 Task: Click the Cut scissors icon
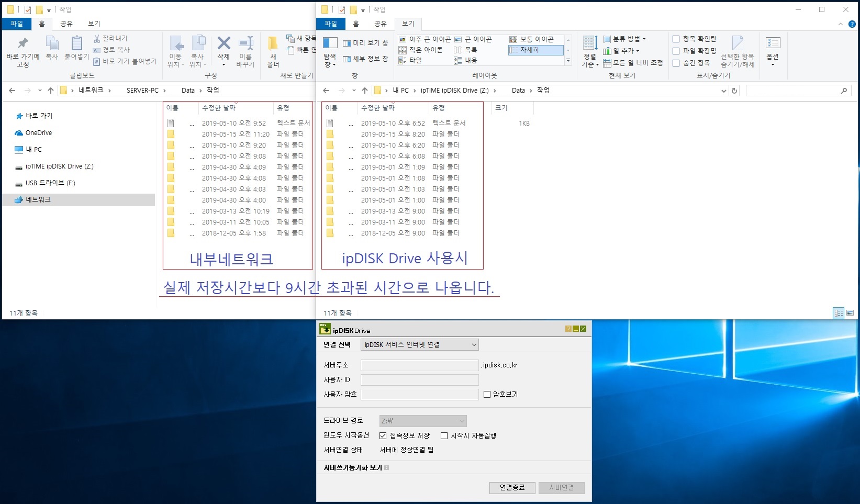97,39
